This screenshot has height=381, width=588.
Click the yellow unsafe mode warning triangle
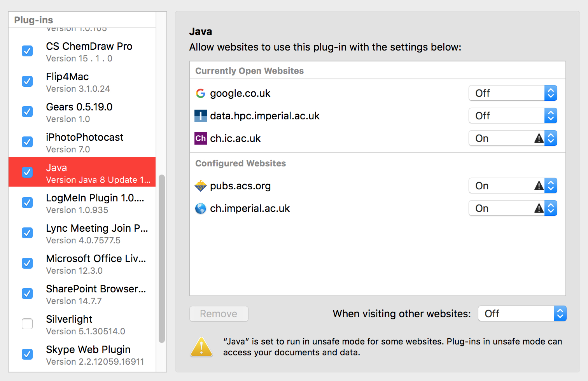click(x=201, y=347)
